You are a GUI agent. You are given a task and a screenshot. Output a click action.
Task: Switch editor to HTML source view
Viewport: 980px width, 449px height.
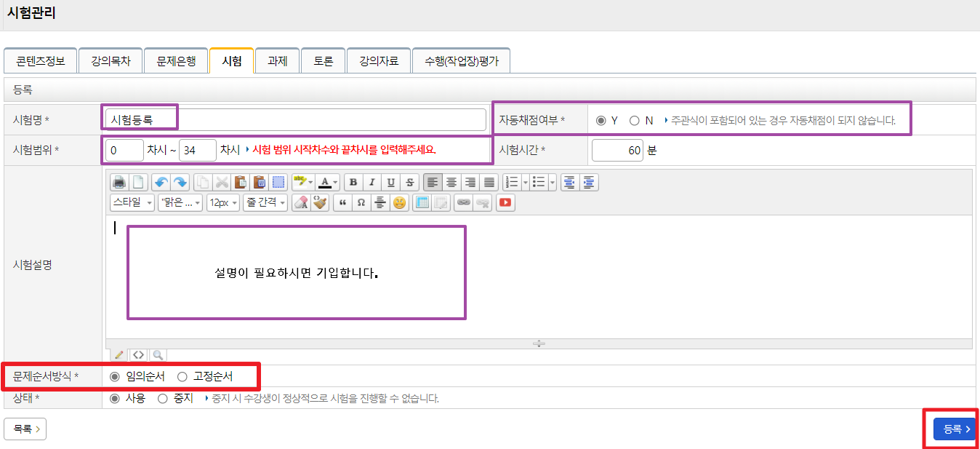click(x=138, y=355)
